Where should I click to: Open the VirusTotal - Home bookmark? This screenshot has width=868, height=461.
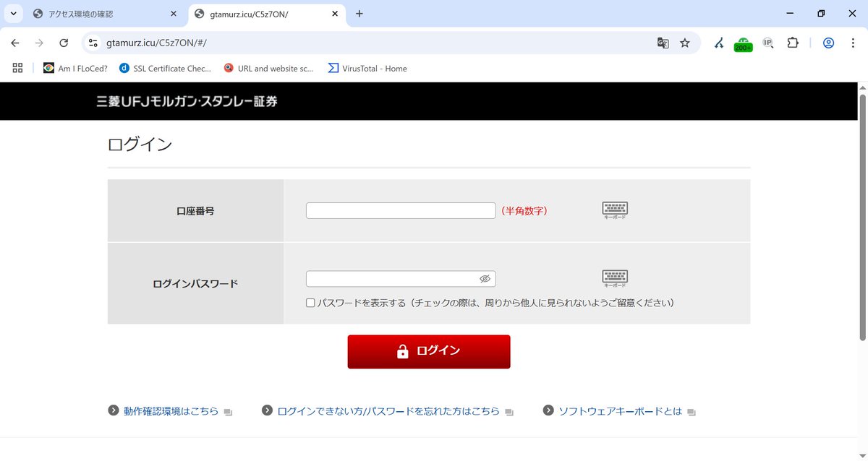pyautogui.click(x=367, y=68)
